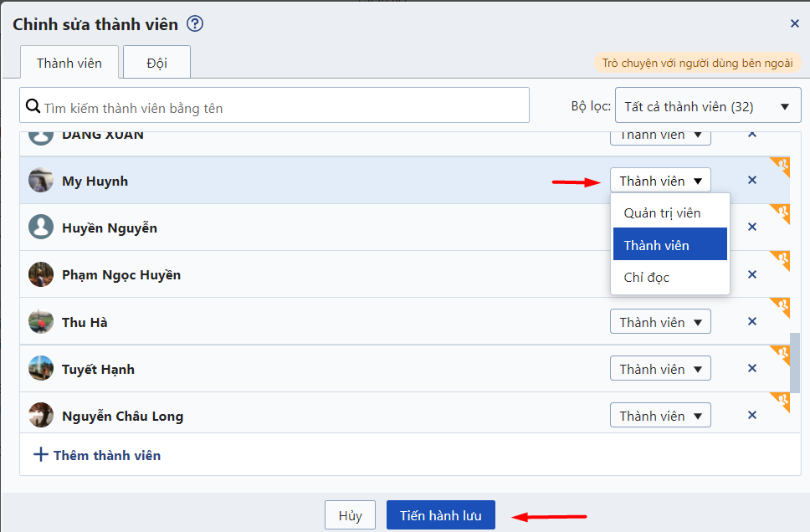
Task: Open role dropdown for My Huynh
Action: click(660, 180)
